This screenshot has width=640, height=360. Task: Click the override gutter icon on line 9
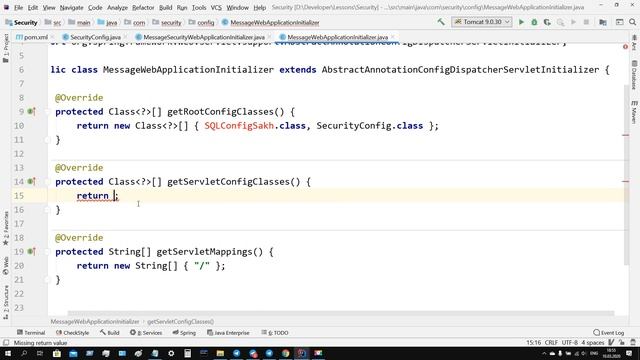pos(31,111)
